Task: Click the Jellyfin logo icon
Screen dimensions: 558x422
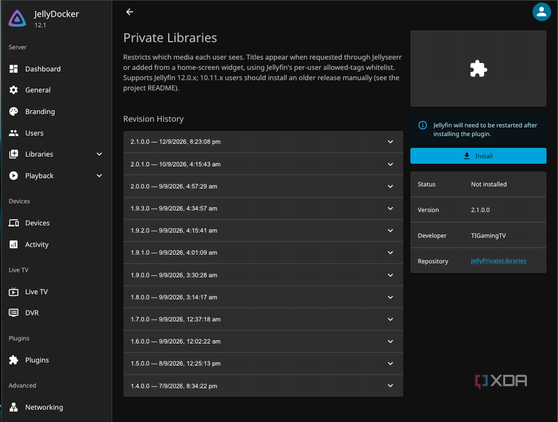Action: [17, 19]
